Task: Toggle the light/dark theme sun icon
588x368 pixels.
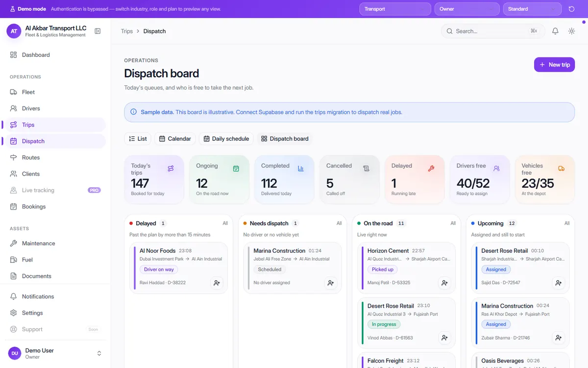Action: [x=571, y=31]
